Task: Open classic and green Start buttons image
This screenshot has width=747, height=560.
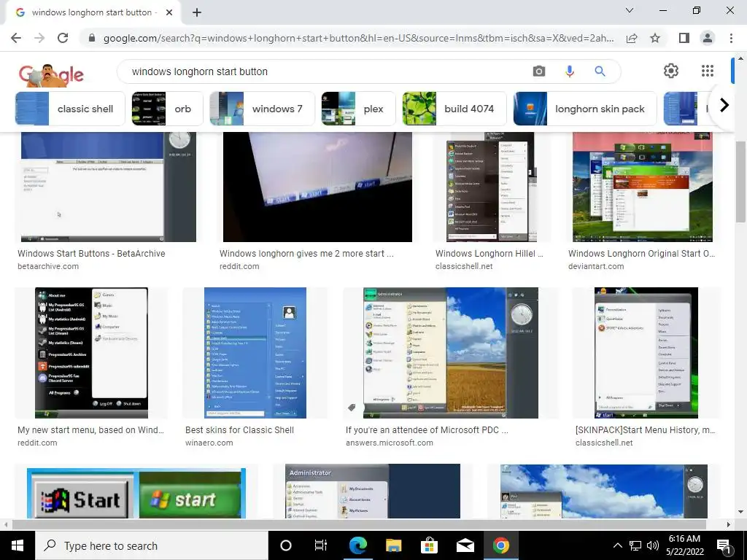Action: pyautogui.click(x=136, y=494)
